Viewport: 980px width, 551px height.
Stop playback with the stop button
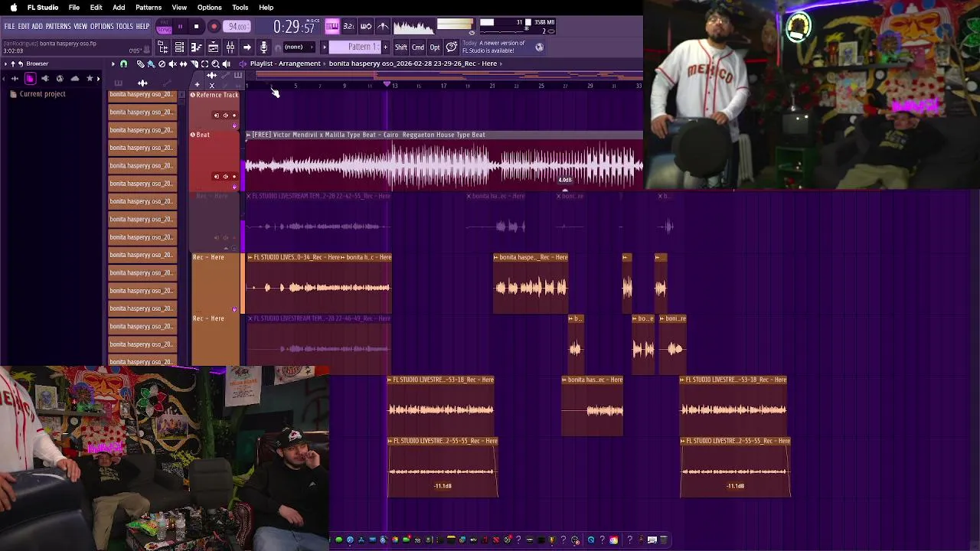tap(197, 27)
